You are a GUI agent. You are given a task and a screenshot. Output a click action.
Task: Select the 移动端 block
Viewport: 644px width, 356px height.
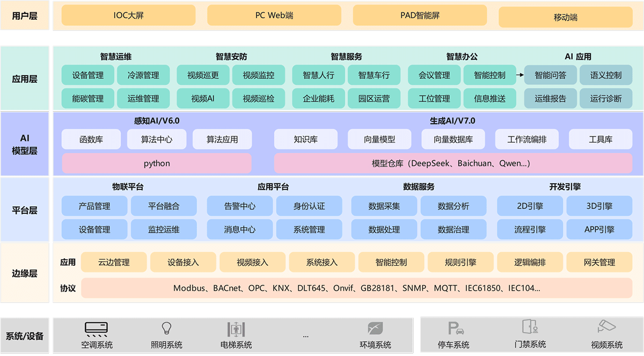pyautogui.click(x=565, y=17)
